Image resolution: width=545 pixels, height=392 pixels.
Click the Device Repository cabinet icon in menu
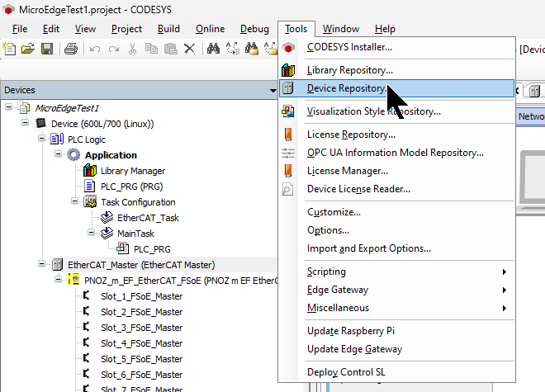288,88
